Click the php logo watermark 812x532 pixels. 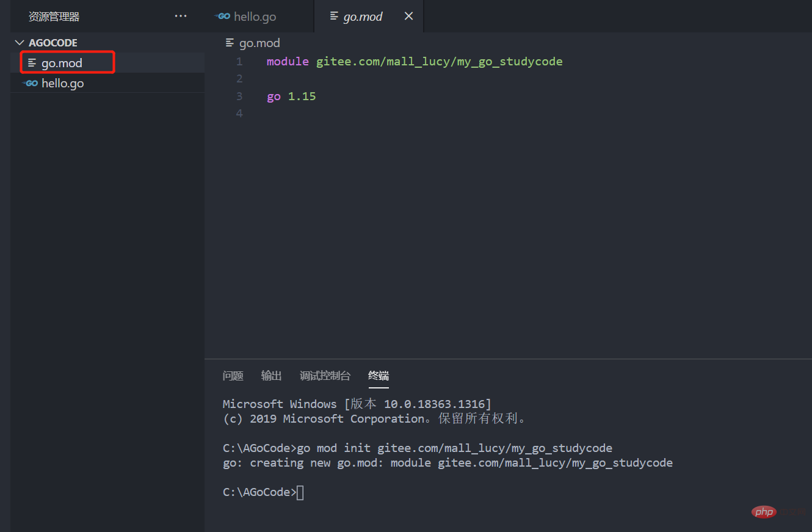click(763, 511)
